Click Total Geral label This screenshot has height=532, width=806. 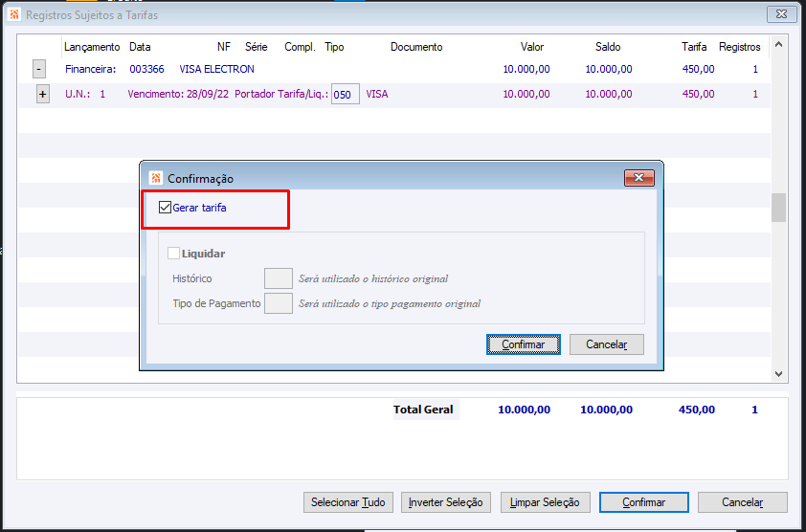[x=423, y=410]
